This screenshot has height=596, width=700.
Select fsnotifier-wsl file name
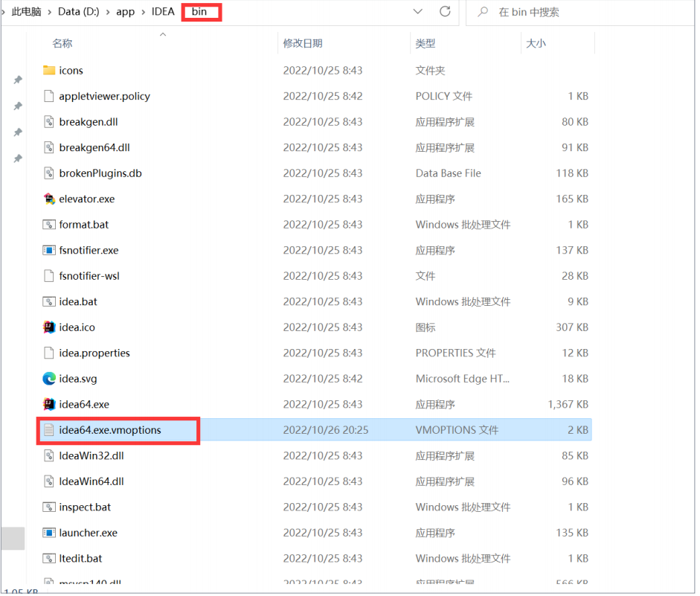click(89, 276)
